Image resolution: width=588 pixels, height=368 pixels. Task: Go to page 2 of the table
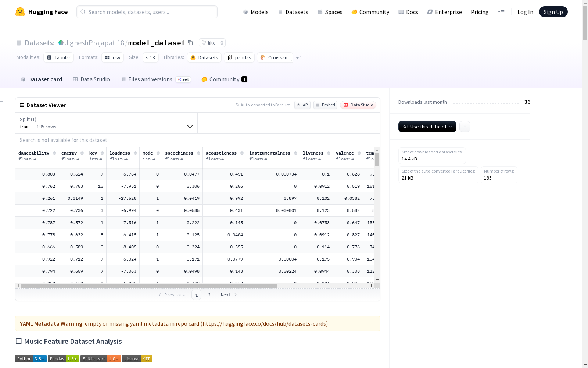point(209,295)
